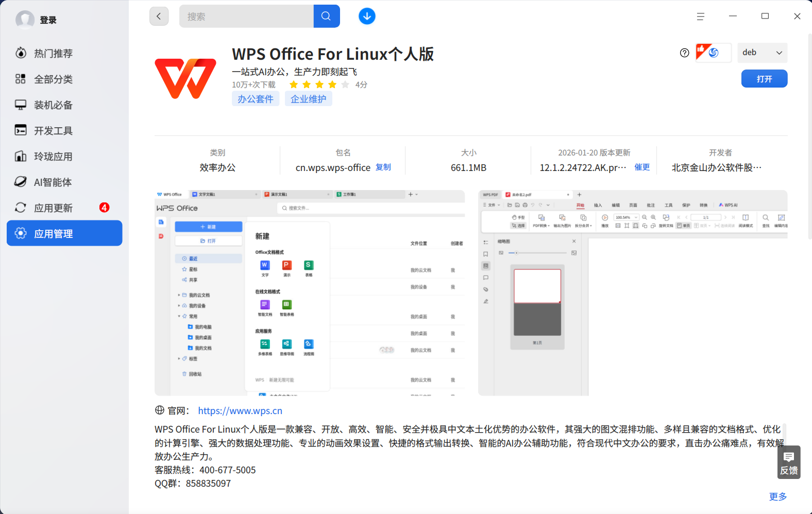Click the 客服热线 400-677-5005 line
Image resolution: width=812 pixels, height=514 pixels.
pos(205,470)
